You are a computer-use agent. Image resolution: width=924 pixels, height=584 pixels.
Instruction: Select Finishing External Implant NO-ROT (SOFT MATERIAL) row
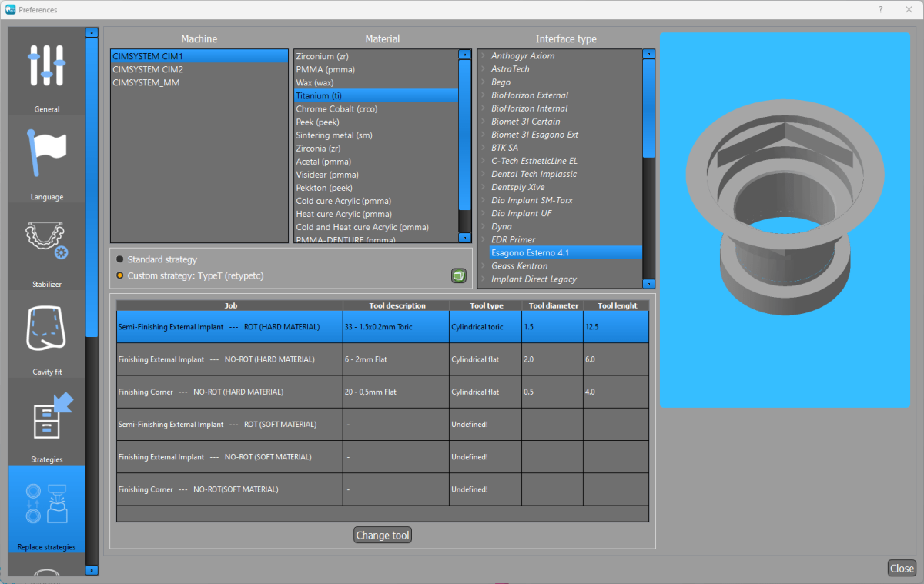[383, 456]
